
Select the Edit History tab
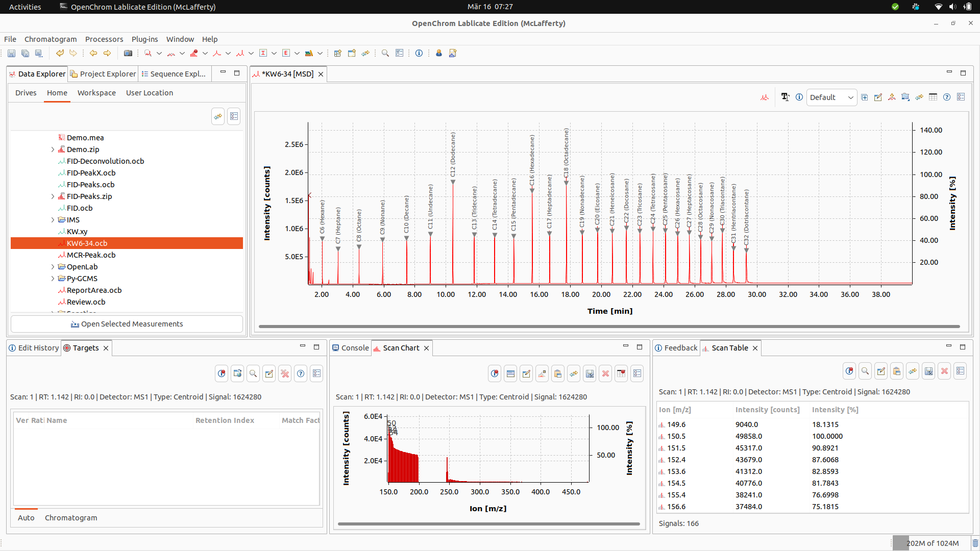click(38, 347)
